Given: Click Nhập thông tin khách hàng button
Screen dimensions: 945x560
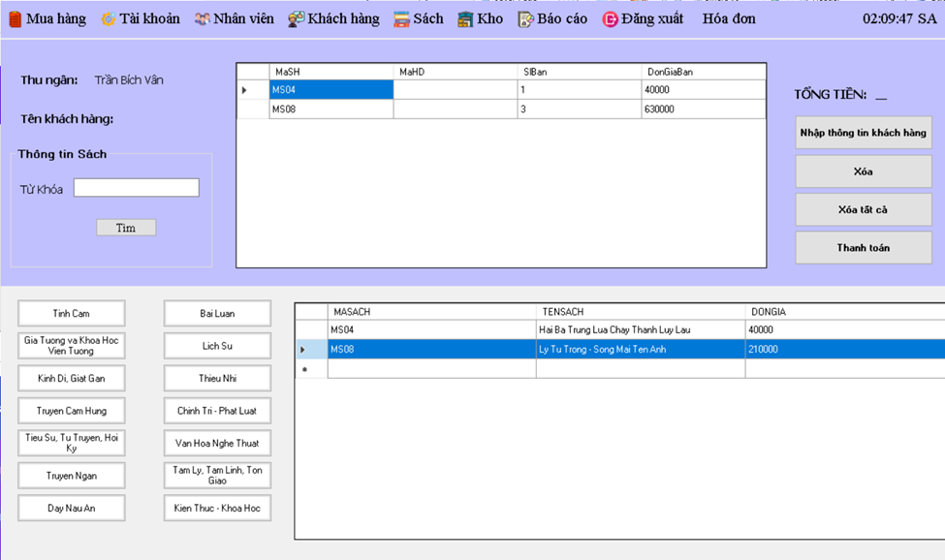Looking at the screenshot, I should tap(863, 133).
